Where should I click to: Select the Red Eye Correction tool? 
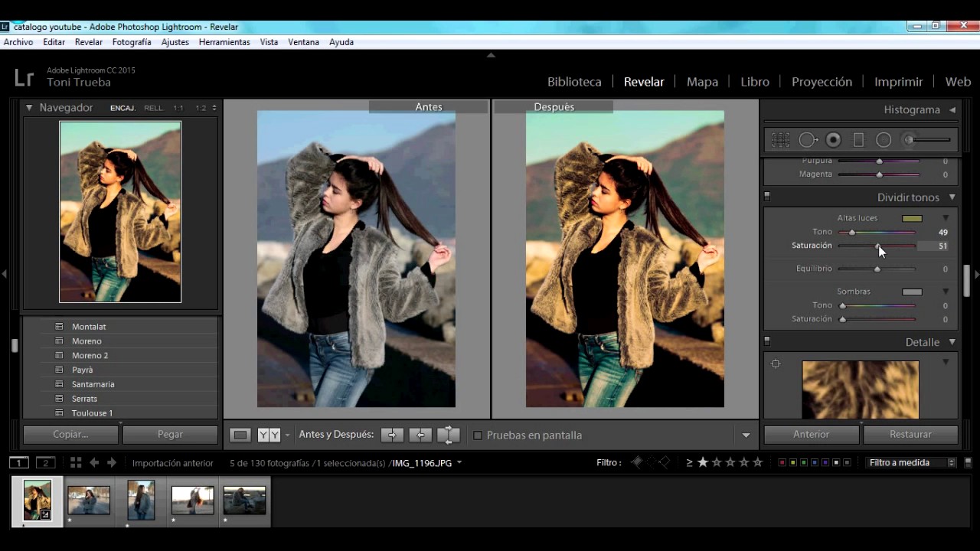[x=834, y=140]
